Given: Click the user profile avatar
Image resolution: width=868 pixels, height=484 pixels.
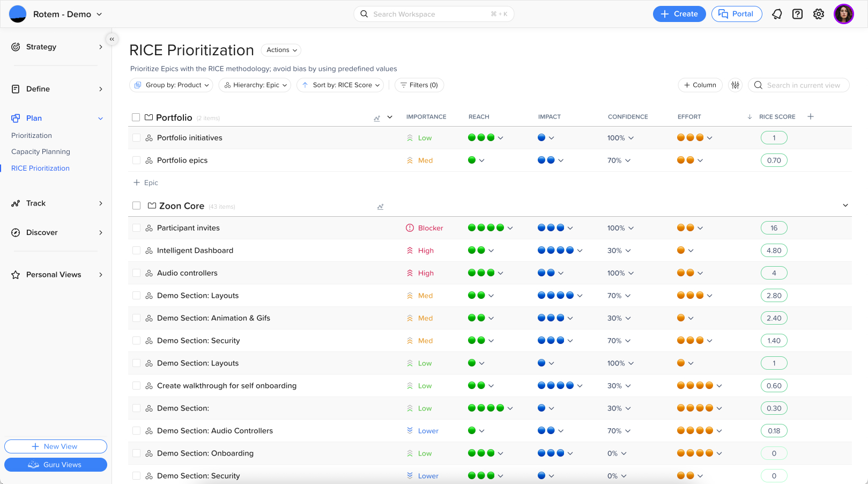Looking at the screenshot, I should (x=843, y=14).
